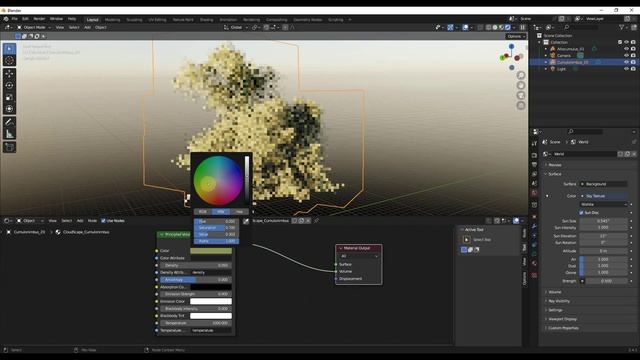Screen dimensions: 640x360
Task: Select Hex mode in color picker
Action: (x=240, y=212)
